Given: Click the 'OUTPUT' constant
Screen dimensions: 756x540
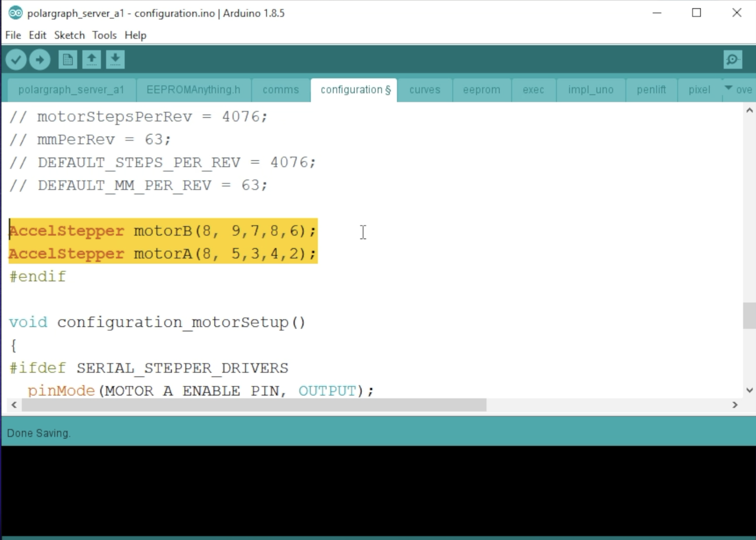Looking at the screenshot, I should (327, 391).
